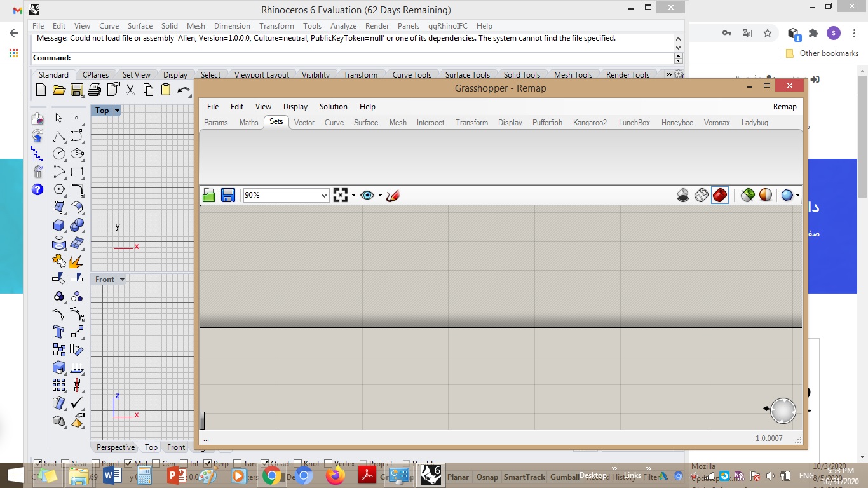Select the Text tool in the Rhino sidebar

(59, 332)
